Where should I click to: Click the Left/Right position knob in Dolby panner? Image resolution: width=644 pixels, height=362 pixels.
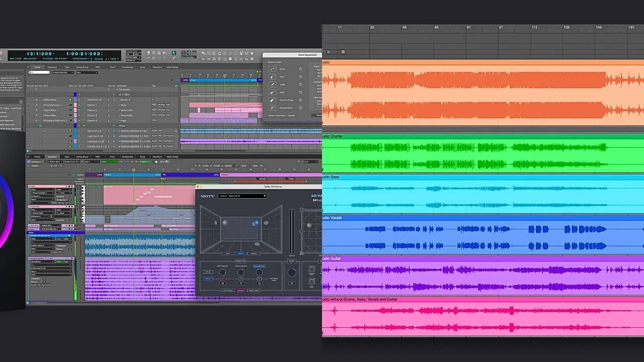coord(222,272)
